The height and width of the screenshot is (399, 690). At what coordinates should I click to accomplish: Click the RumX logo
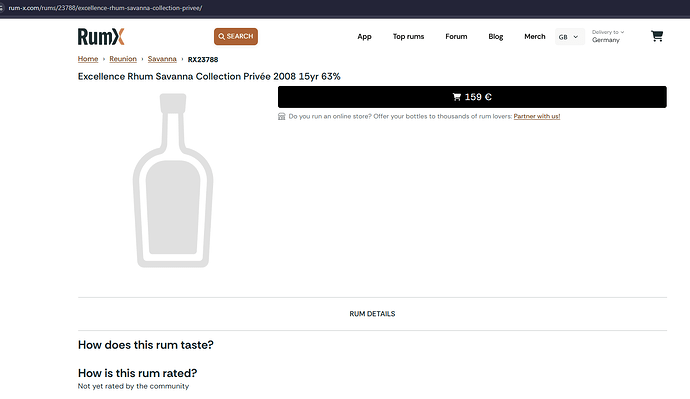(x=101, y=37)
